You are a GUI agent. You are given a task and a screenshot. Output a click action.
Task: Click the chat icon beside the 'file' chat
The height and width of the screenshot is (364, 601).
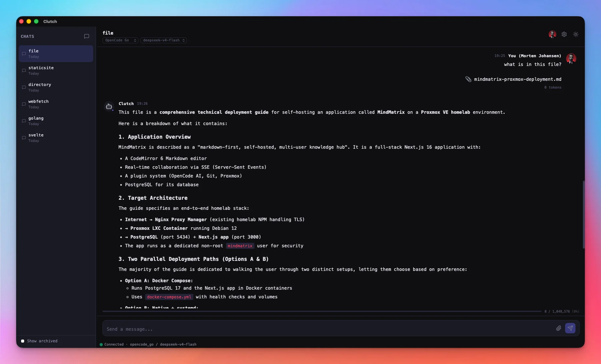pyautogui.click(x=24, y=54)
